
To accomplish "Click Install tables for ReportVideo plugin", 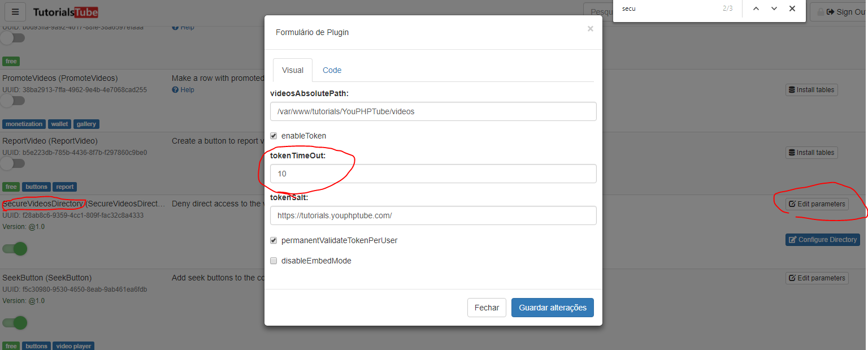I will (811, 152).
